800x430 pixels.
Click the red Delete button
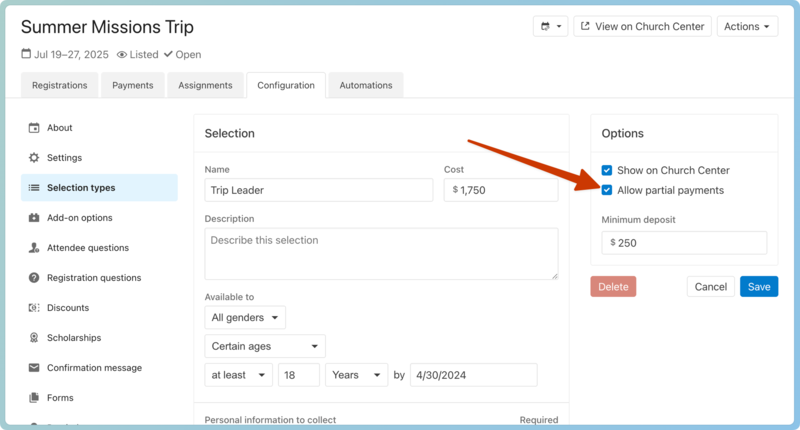pyautogui.click(x=613, y=287)
